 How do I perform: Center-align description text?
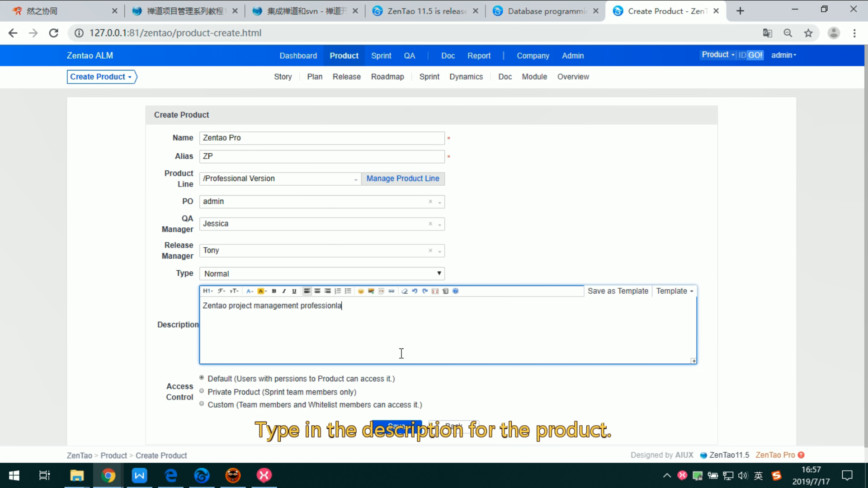pos(317,291)
